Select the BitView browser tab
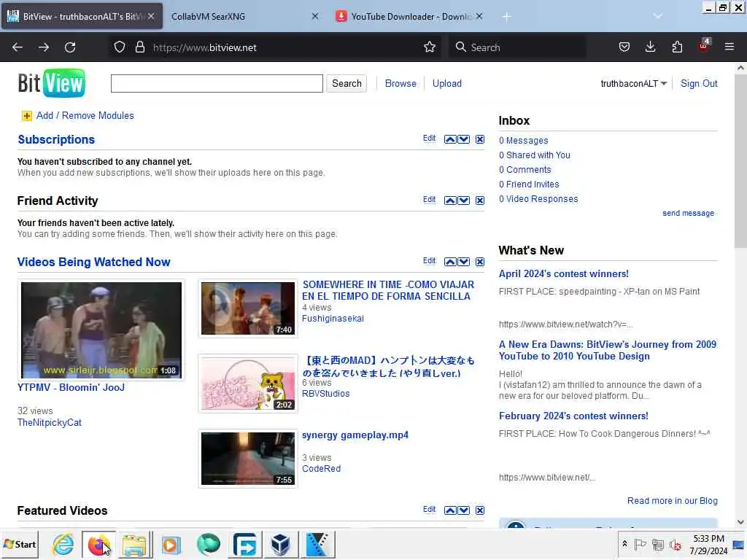This screenshot has width=747, height=560. tap(82, 16)
